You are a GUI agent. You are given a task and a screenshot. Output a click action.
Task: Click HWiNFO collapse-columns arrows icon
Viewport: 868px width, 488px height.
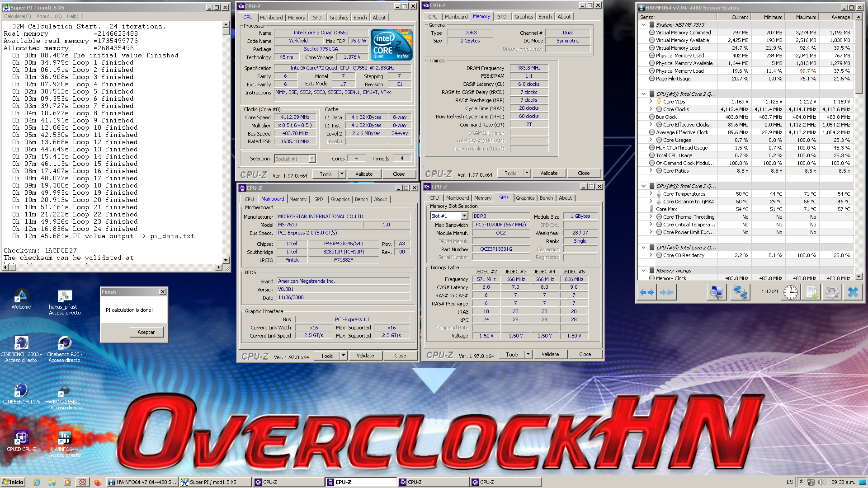click(x=666, y=292)
